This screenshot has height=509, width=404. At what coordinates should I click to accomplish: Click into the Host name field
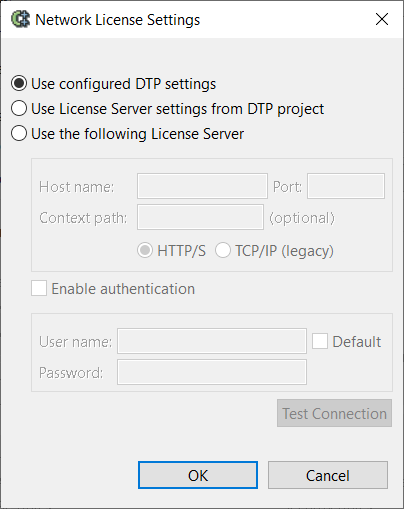pos(202,186)
